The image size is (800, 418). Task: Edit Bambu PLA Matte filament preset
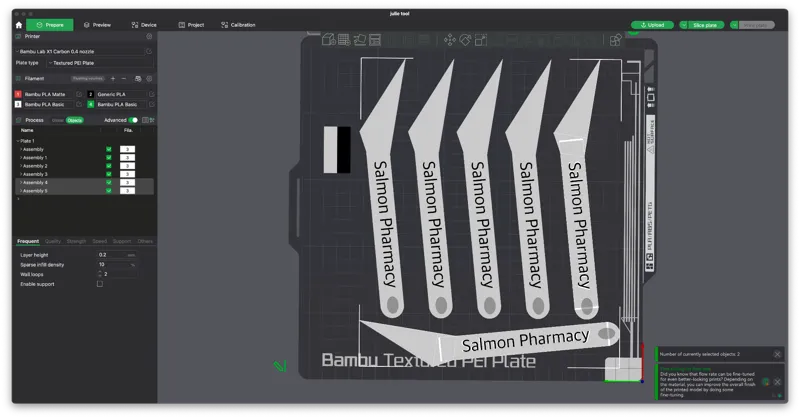[79, 94]
